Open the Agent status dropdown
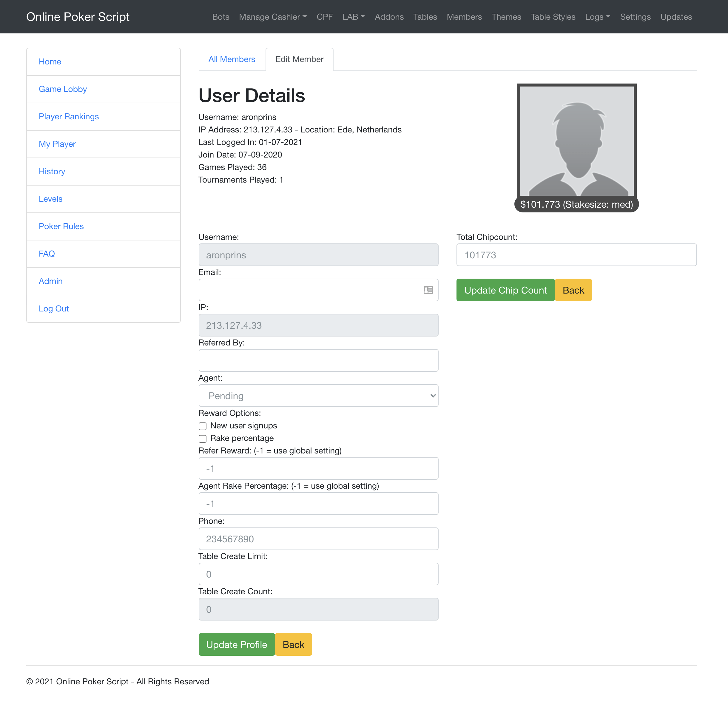Viewport: 728px width, 713px height. click(318, 396)
